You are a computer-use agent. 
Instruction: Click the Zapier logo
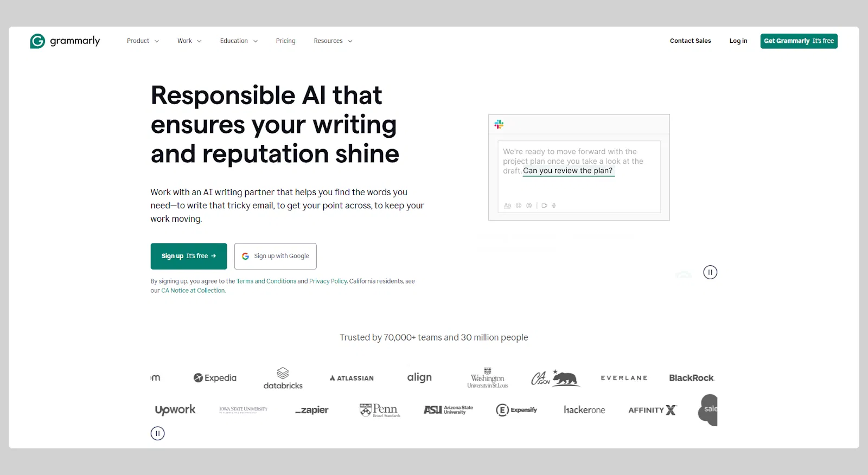[312, 410]
